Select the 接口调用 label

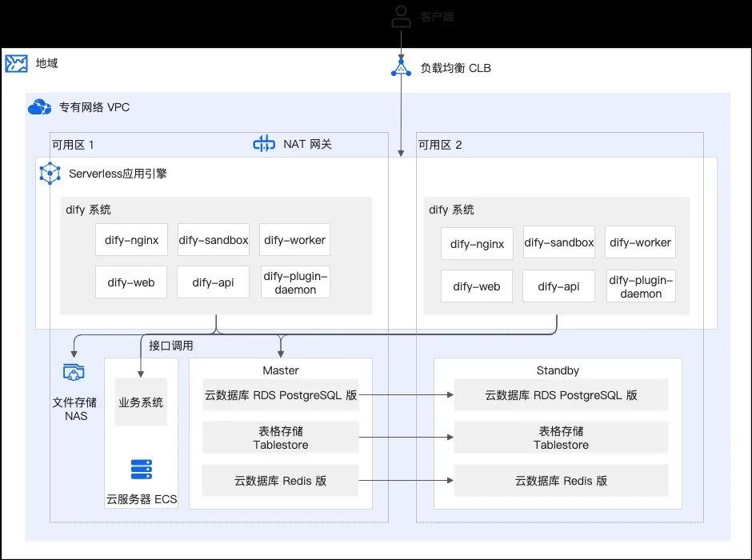[x=170, y=346]
